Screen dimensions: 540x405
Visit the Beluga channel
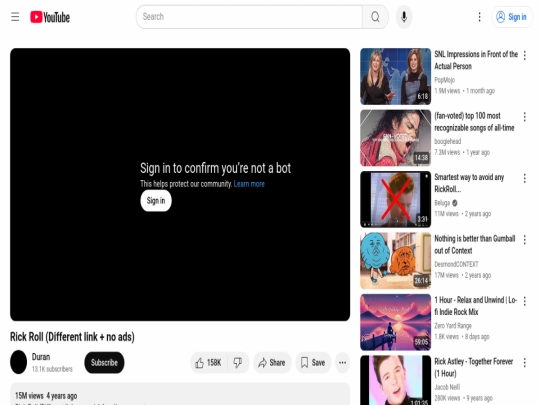tap(442, 203)
